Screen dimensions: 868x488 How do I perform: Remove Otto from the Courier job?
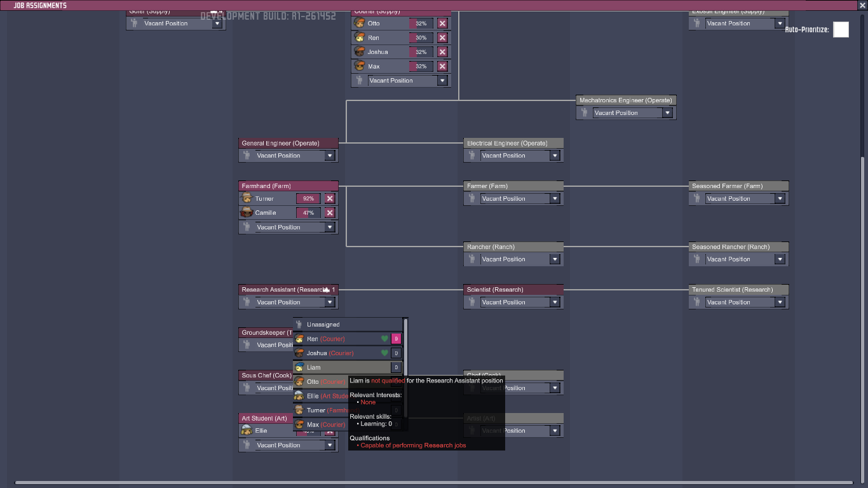coord(442,24)
